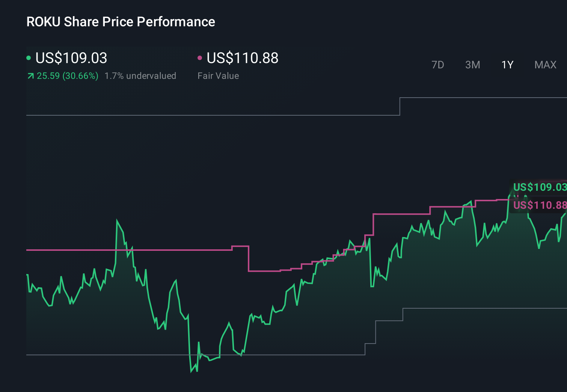
Task: Click the US$109.03 price marker on the chart
Action: coord(540,187)
